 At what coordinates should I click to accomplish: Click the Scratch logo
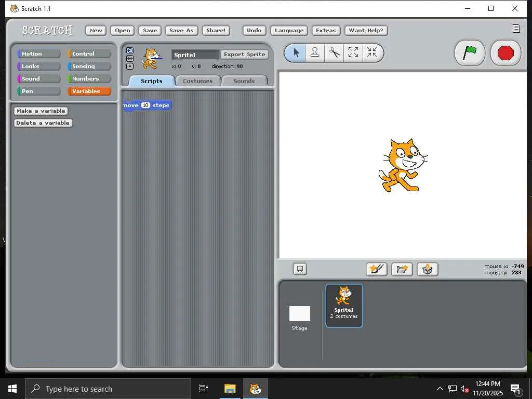(x=47, y=30)
